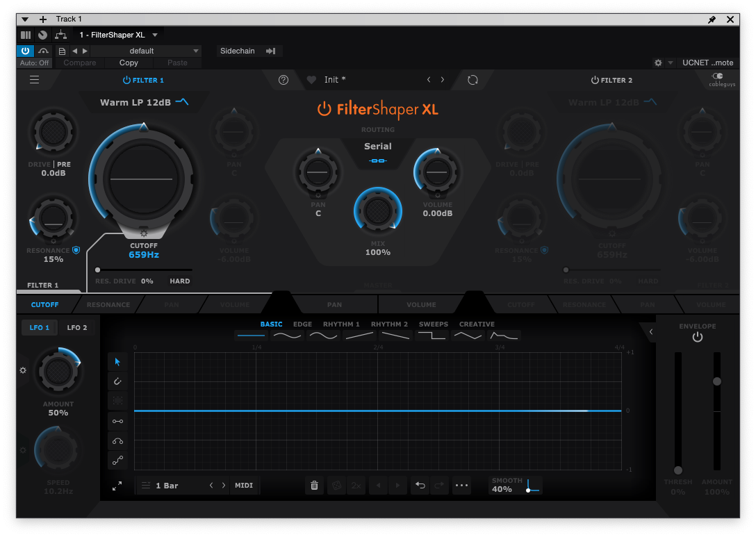Choose the S-curve segment tool
This screenshot has height=537, width=756.
click(x=117, y=461)
